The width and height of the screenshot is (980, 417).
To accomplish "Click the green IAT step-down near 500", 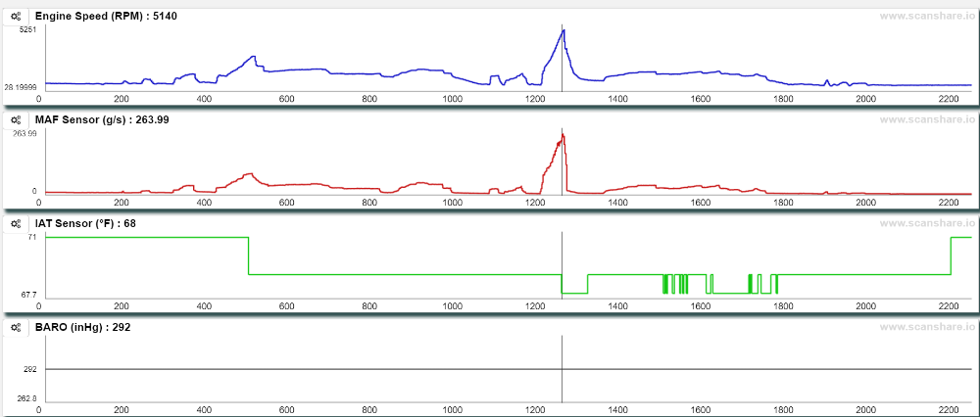I will coord(249,255).
